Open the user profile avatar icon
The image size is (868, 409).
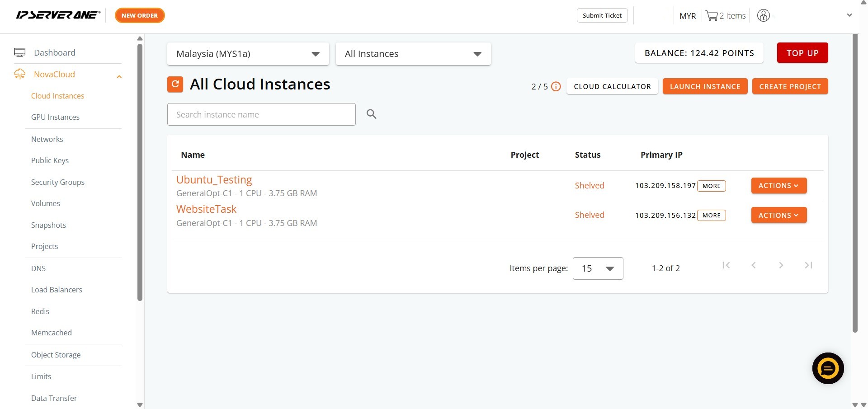click(x=764, y=15)
